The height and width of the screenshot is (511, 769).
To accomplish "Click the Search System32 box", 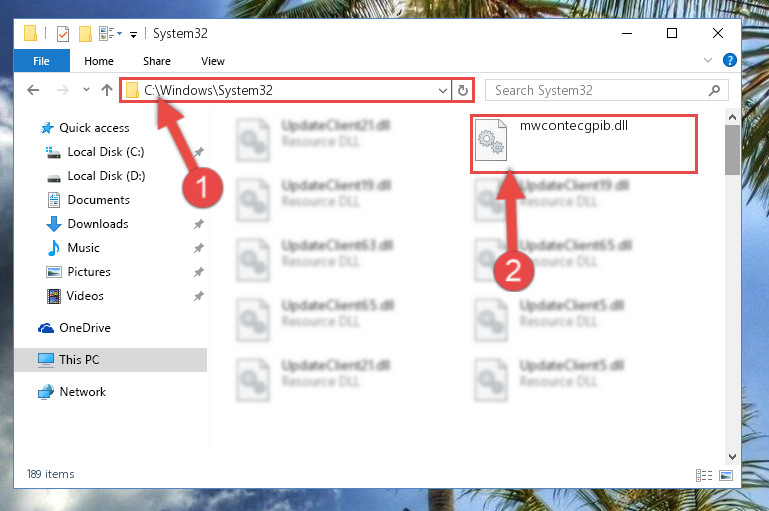I will point(607,90).
